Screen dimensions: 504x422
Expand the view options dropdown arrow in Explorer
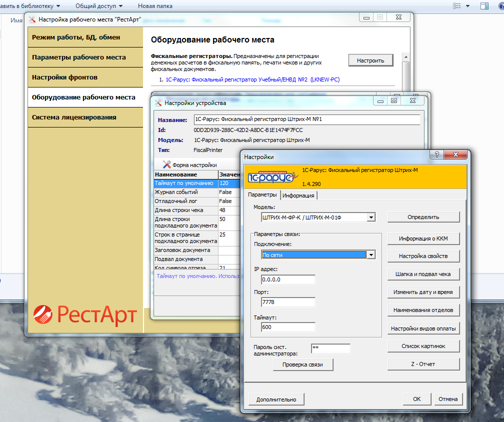[x=467, y=6]
